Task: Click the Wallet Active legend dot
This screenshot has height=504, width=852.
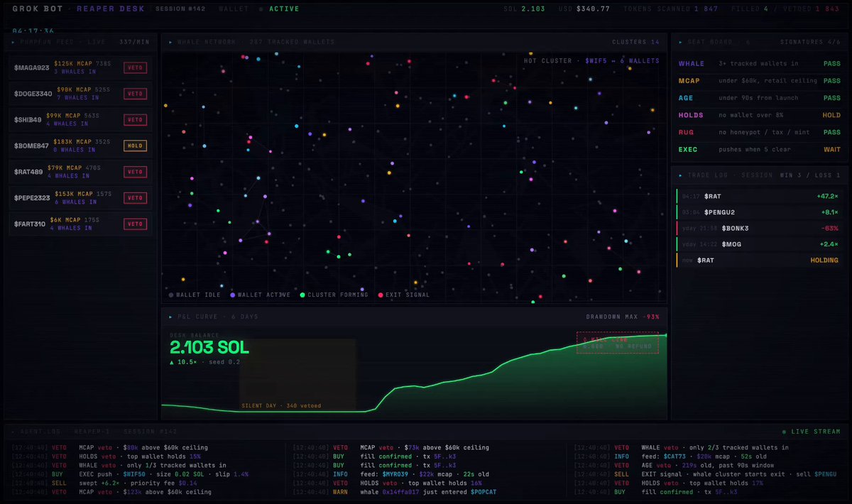Action: click(x=232, y=295)
